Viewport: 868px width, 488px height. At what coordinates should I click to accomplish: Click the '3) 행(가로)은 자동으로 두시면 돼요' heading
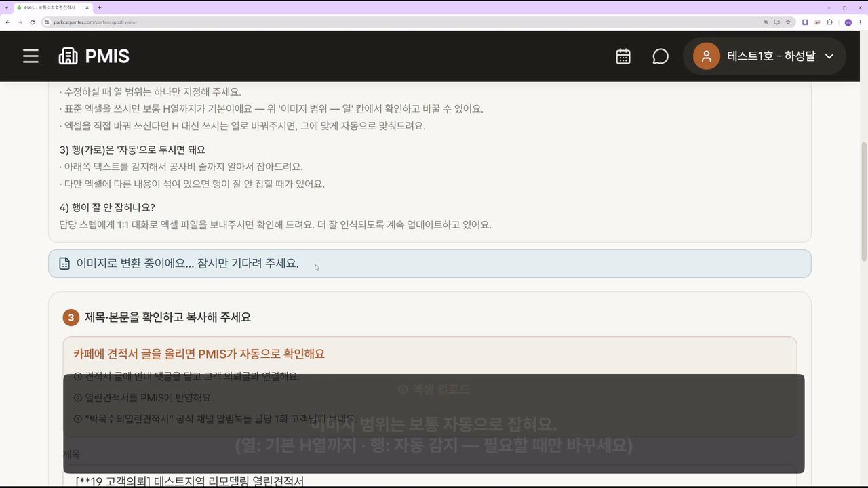point(132,150)
